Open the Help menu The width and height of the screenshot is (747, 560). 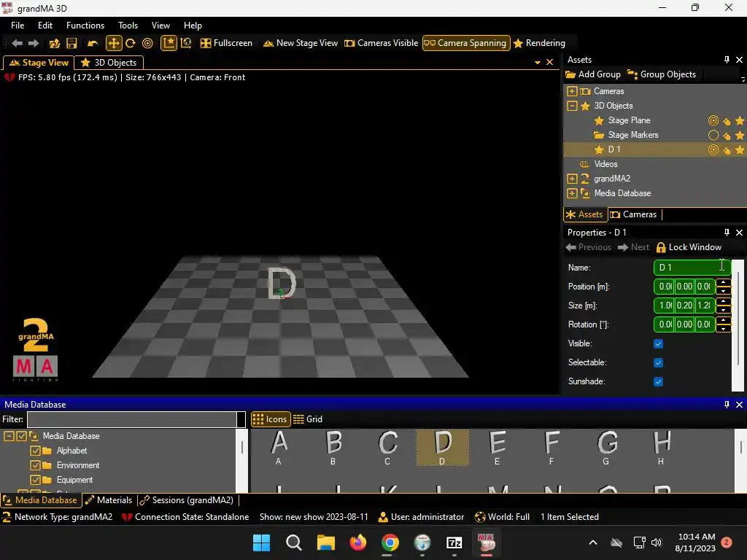click(193, 26)
